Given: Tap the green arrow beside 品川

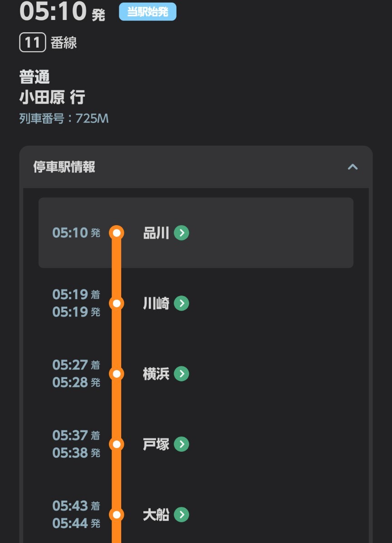Looking at the screenshot, I should tap(181, 233).
